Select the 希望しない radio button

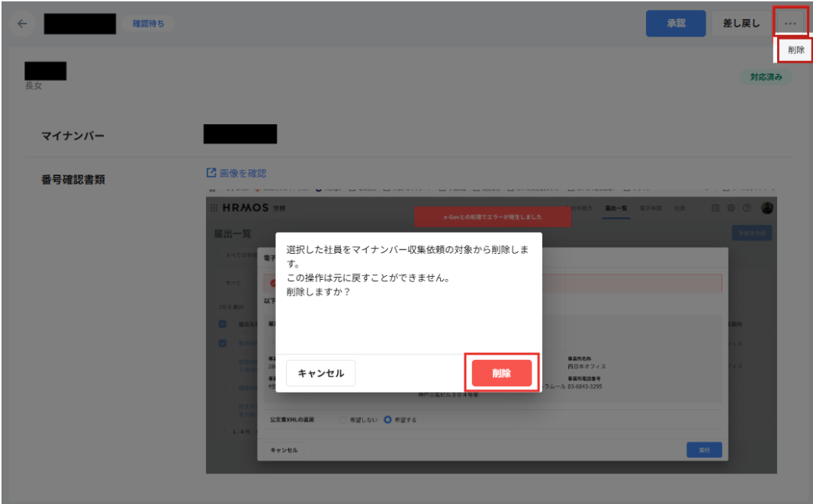coord(342,420)
